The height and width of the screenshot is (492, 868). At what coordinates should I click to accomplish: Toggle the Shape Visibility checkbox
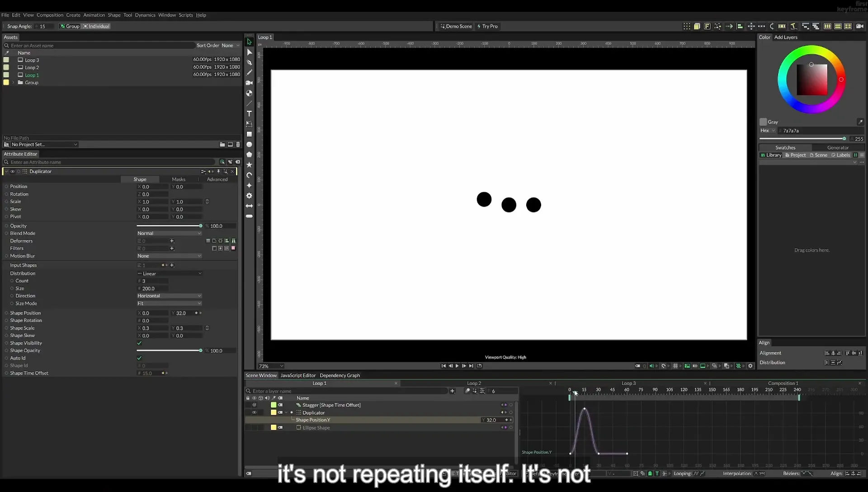tap(140, 343)
